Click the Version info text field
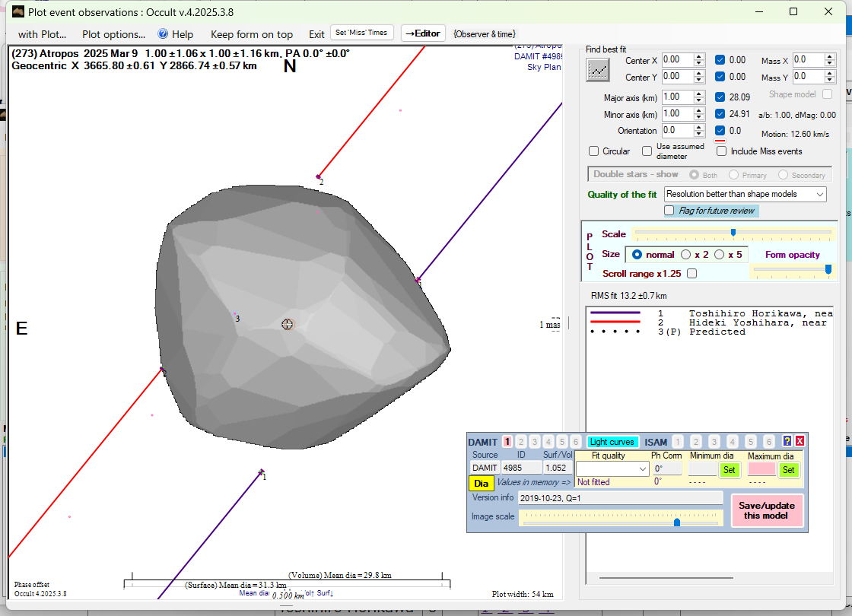852x616 pixels. (620, 498)
